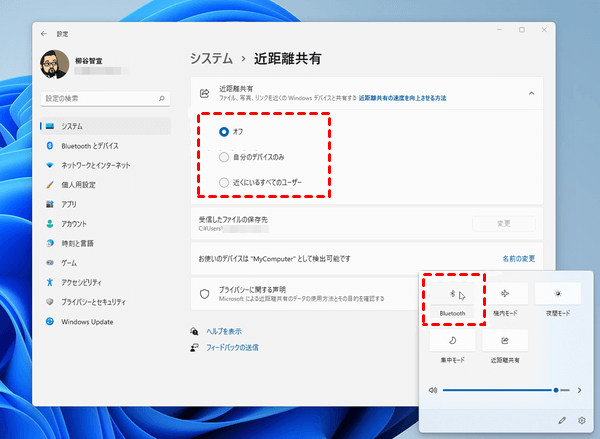Toggle the Bluetooth quick settings tile
The image size is (600, 439).
453,295
